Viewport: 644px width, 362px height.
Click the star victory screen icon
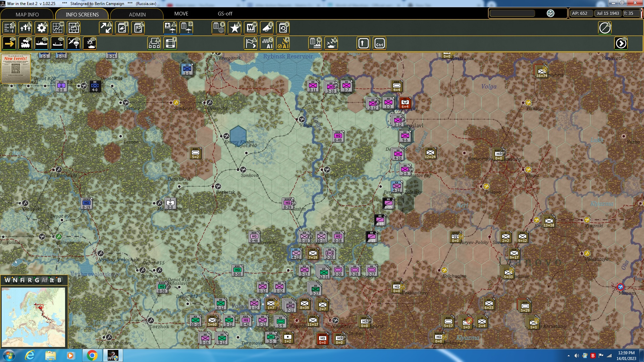pos(235,28)
